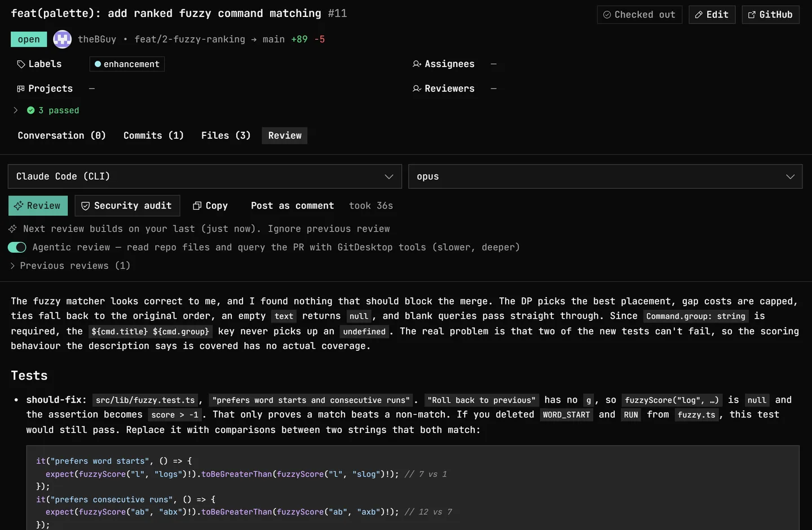
Task: Click the Checked out button
Action: tap(639, 15)
